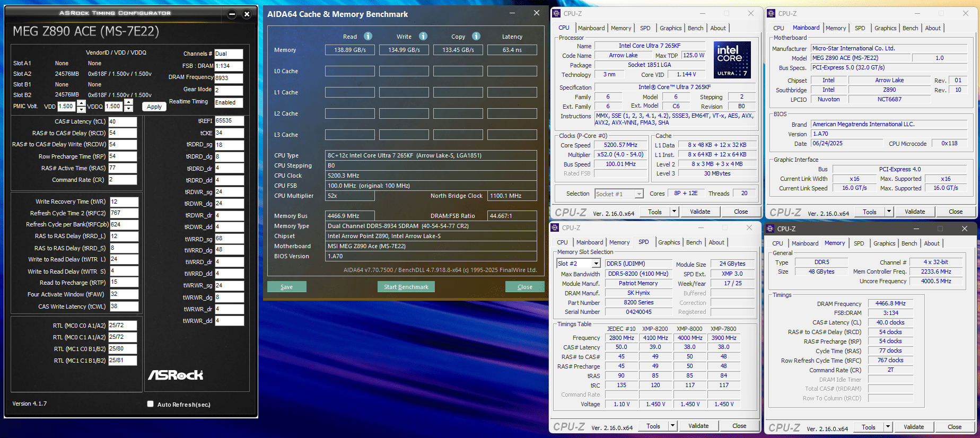Viewport: 980px width, 438px height.
Task: Click the info icon beside Write
Action: (423, 36)
